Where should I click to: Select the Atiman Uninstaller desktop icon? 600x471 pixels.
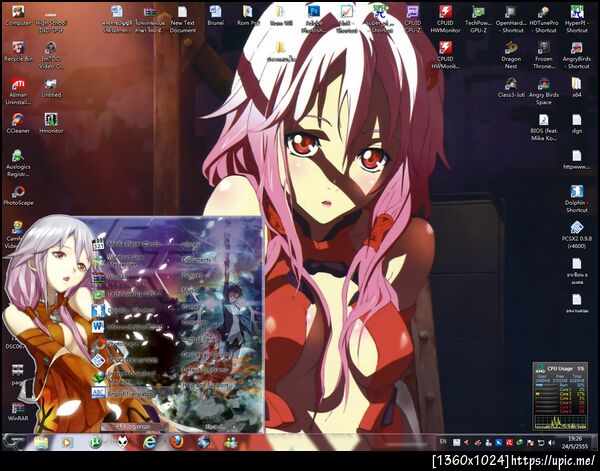tap(18, 91)
